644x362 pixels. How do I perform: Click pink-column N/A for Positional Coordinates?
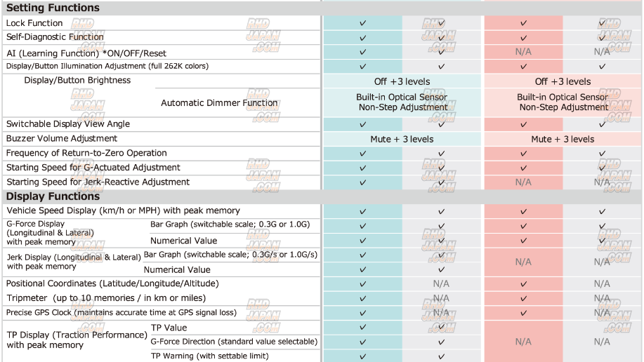(x=523, y=284)
